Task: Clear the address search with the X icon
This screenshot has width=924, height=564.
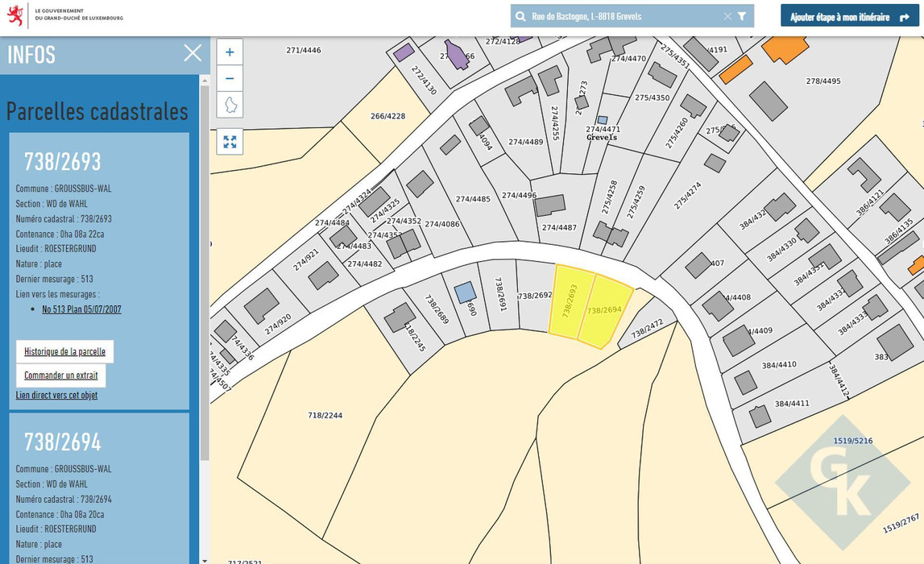Action: [727, 16]
